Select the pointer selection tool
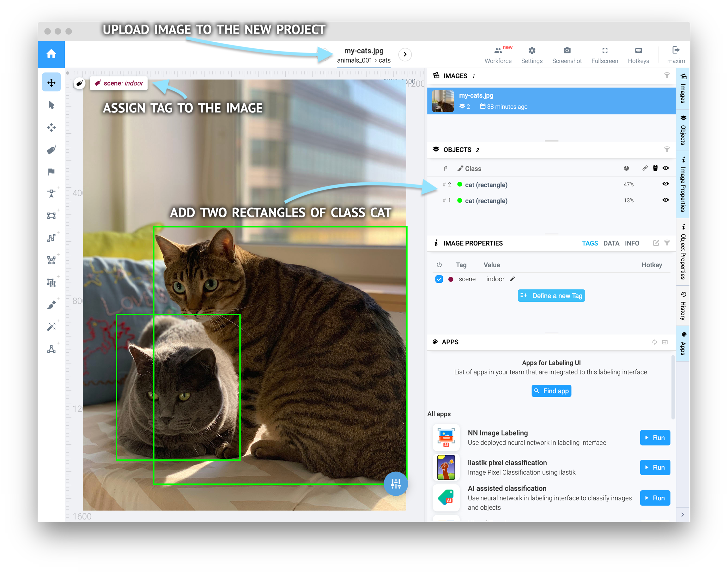This screenshot has height=576, width=728. click(51, 105)
